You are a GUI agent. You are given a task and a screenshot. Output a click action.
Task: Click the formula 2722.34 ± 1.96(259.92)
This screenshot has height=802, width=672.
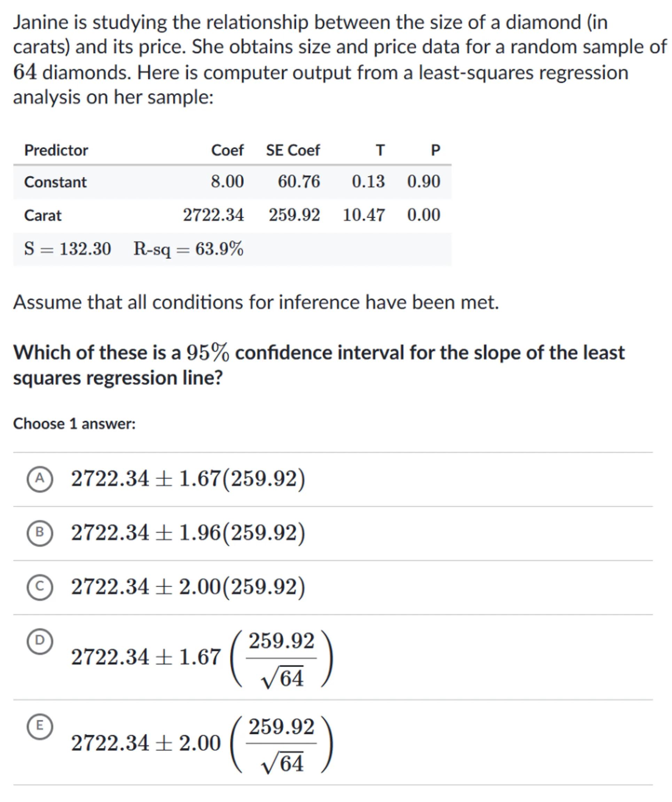click(188, 533)
